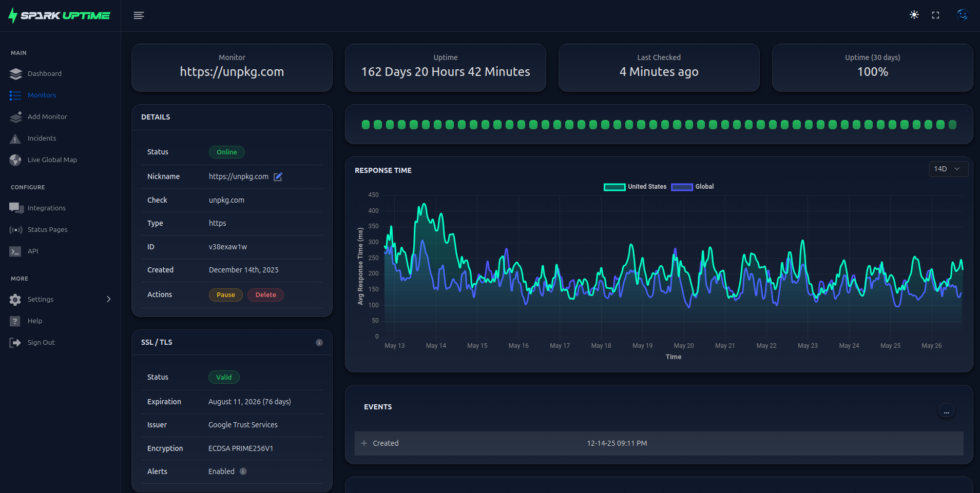Image resolution: width=980 pixels, height=493 pixels.
Task: Click the Online status badge
Action: point(227,152)
